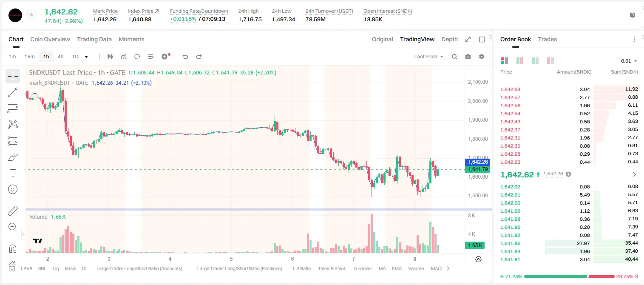This screenshot has width=644, height=285.
Task: Switch to the Trades tab
Action: 548,39
